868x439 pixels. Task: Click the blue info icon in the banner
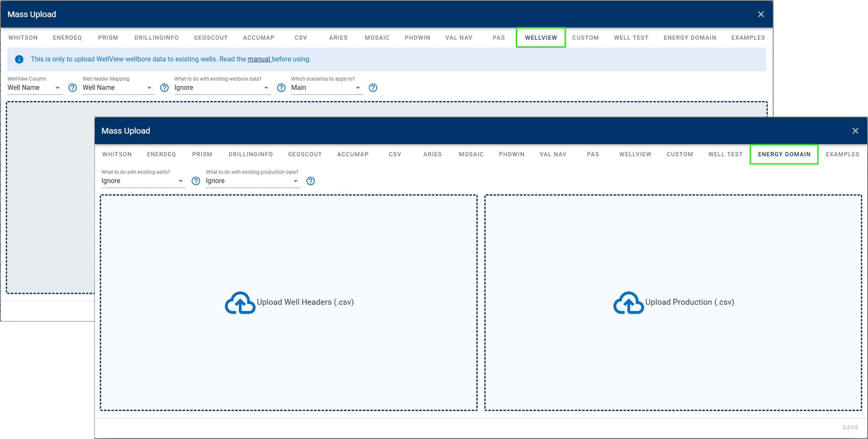click(19, 59)
